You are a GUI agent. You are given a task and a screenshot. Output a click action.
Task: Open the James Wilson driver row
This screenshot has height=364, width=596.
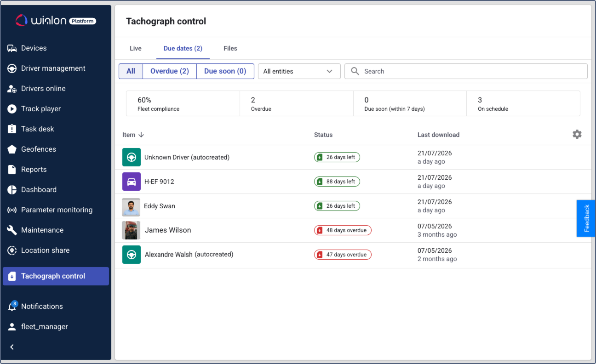[x=353, y=230]
